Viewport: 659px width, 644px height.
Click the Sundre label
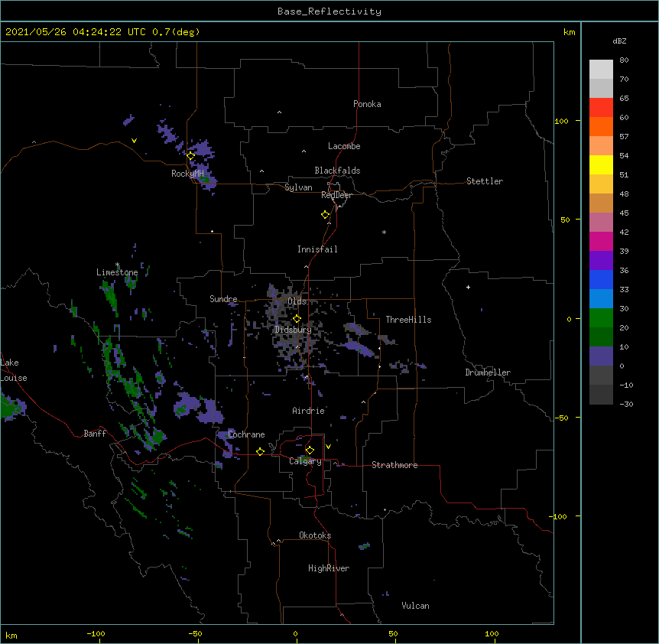(x=223, y=299)
